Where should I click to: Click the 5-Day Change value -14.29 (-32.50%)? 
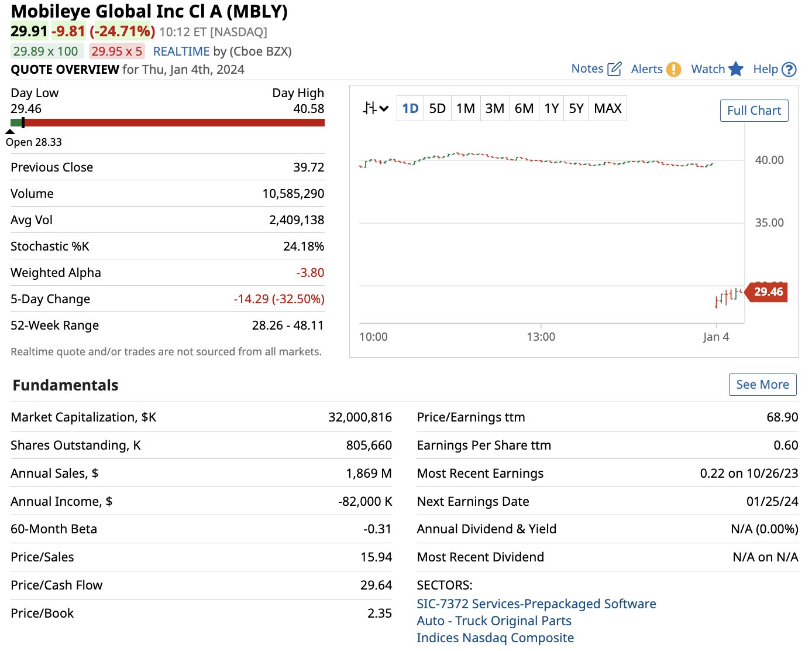(279, 299)
